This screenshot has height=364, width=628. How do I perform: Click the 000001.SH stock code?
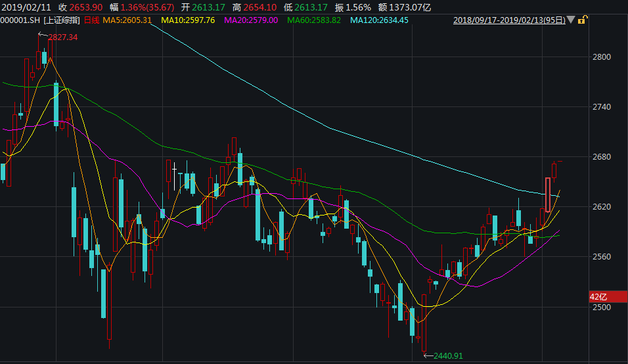point(20,20)
